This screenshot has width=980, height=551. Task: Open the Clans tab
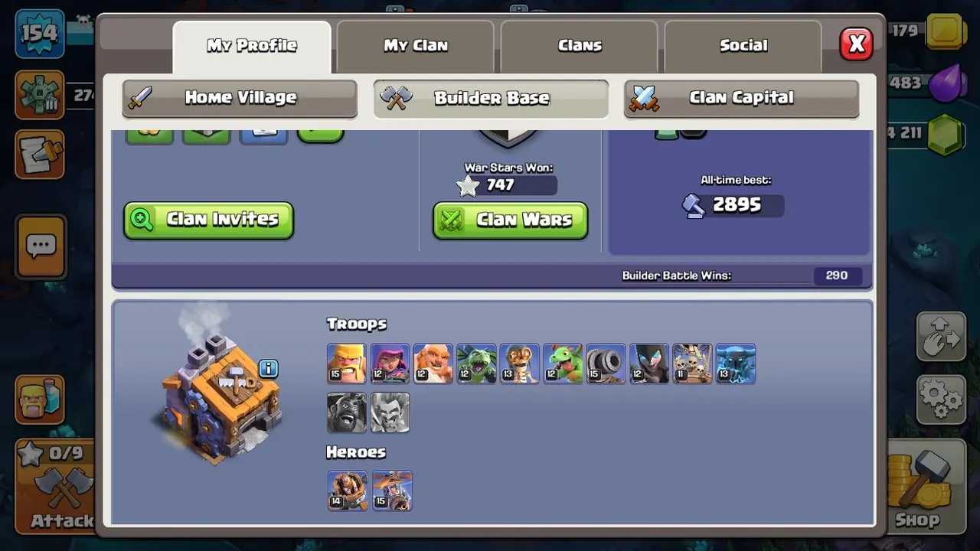coord(580,46)
